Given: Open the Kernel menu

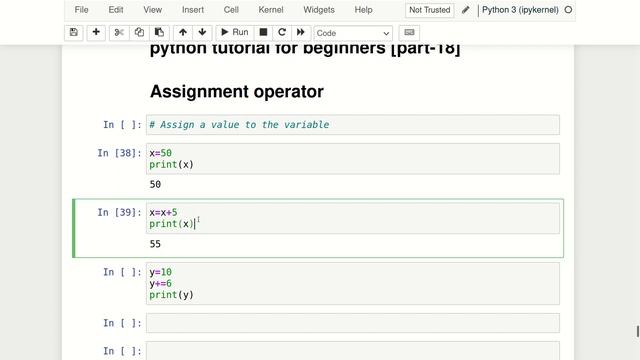Looking at the screenshot, I should [271, 10].
